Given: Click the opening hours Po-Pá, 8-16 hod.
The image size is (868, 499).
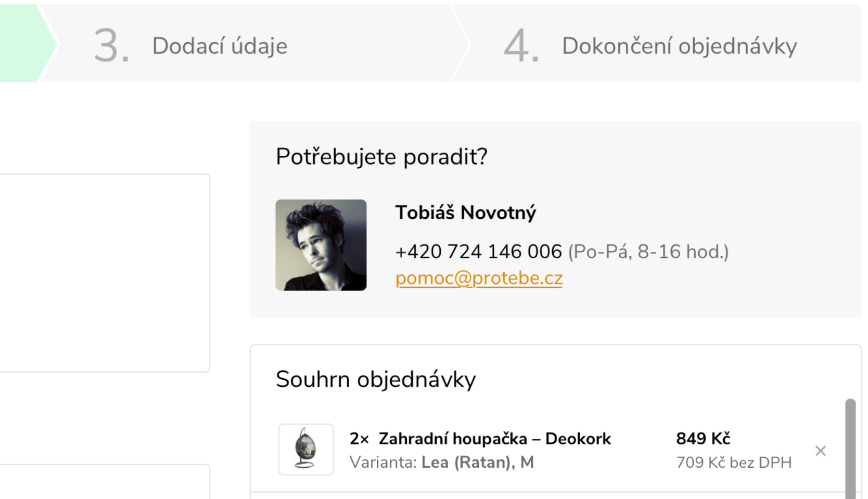Looking at the screenshot, I should tap(648, 252).
